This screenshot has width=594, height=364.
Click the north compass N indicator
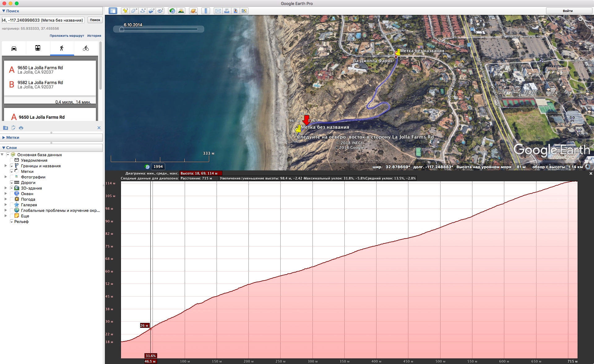[x=580, y=19]
